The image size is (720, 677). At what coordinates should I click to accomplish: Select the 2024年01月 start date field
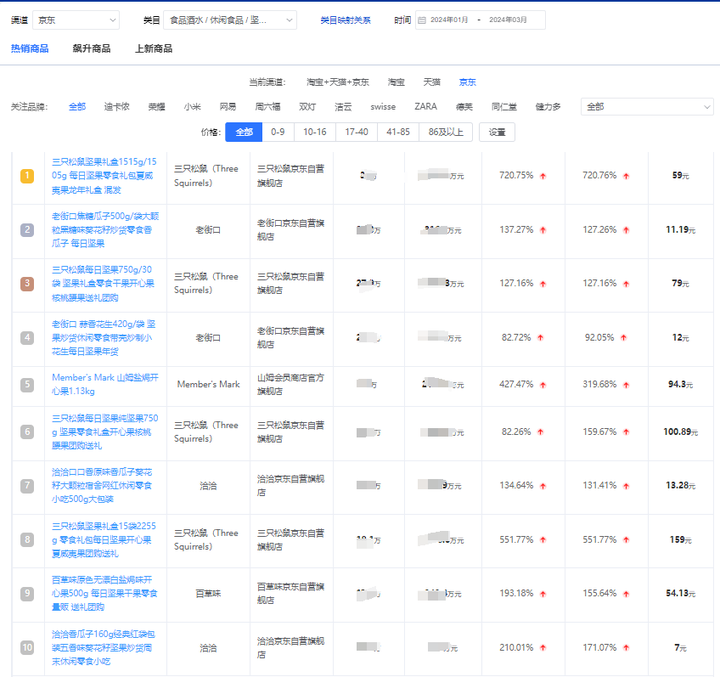point(449,20)
